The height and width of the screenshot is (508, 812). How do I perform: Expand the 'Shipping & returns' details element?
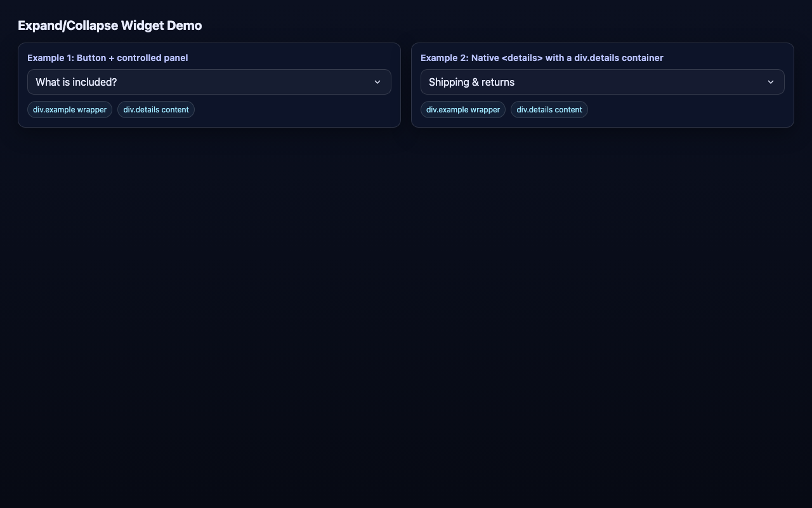coord(603,82)
